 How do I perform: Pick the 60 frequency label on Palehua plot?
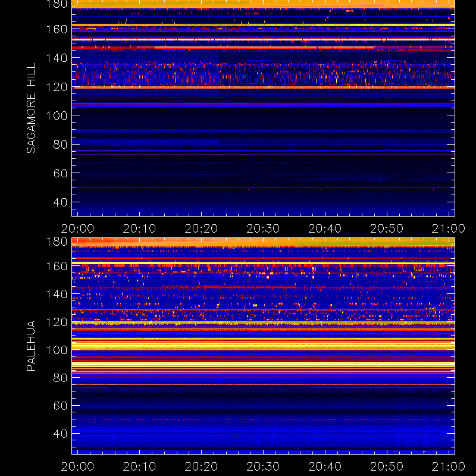pos(60,406)
